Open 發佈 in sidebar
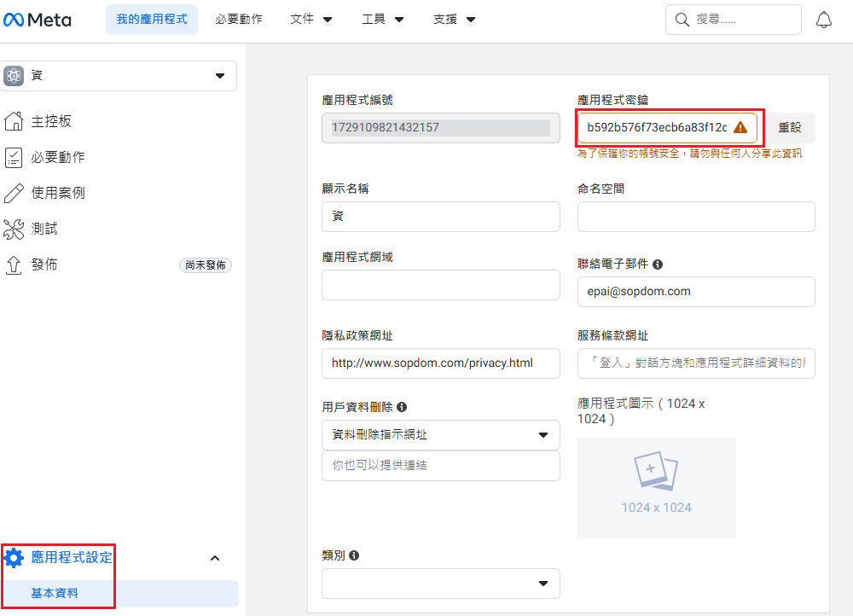 [44, 265]
